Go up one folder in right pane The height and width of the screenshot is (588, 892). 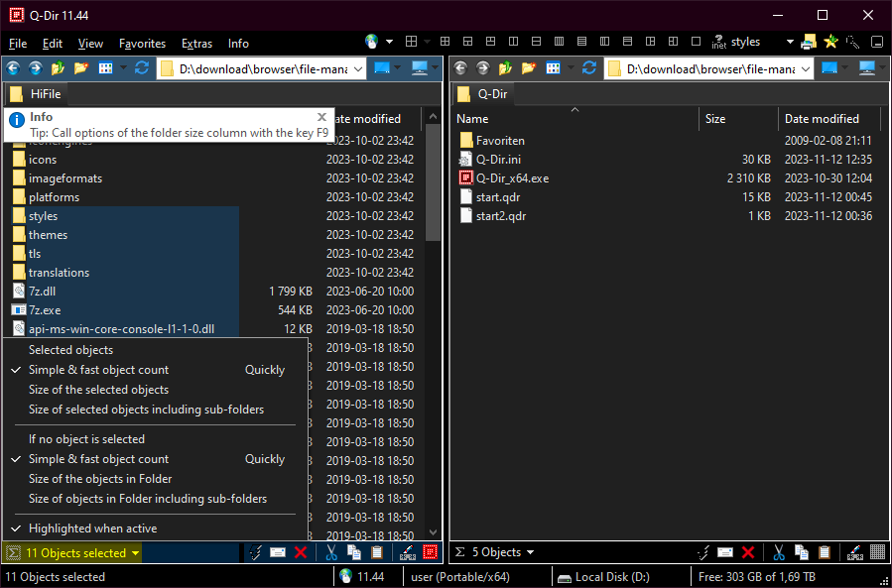click(506, 68)
